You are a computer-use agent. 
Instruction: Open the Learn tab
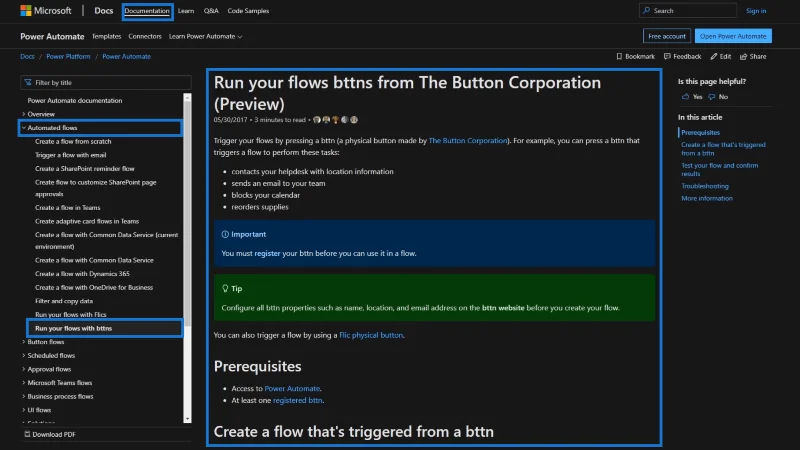click(186, 11)
